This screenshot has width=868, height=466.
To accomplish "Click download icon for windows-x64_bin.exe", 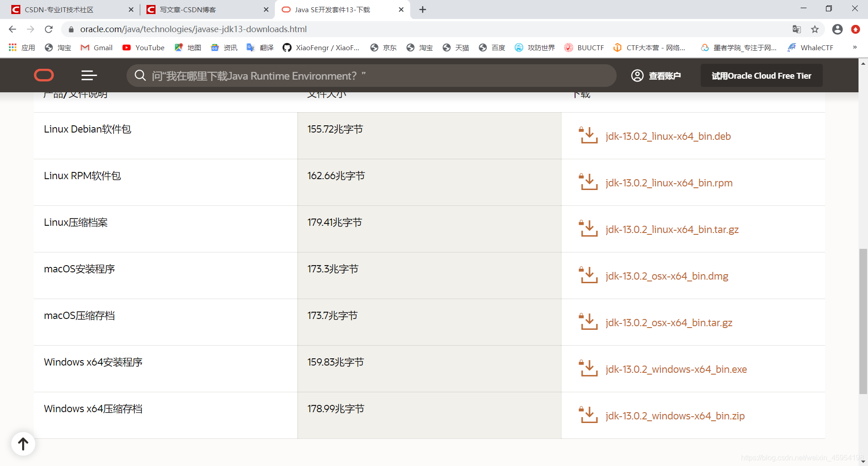I will pyautogui.click(x=589, y=368).
